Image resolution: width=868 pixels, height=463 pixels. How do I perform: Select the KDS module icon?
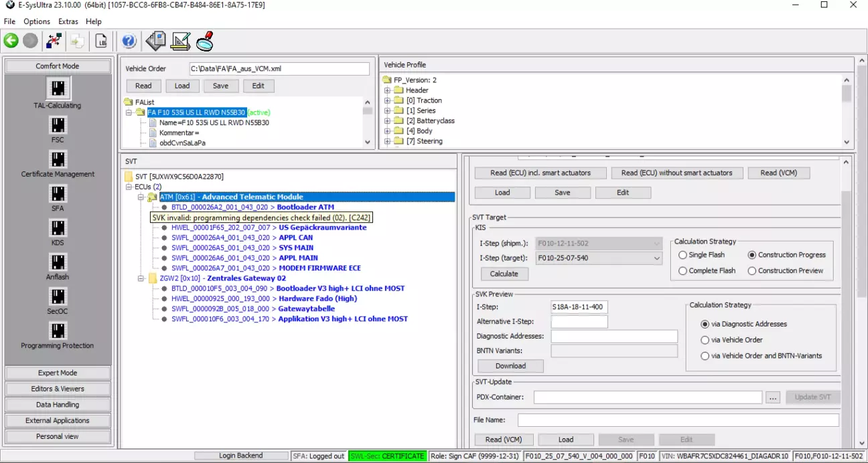(58, 227)
